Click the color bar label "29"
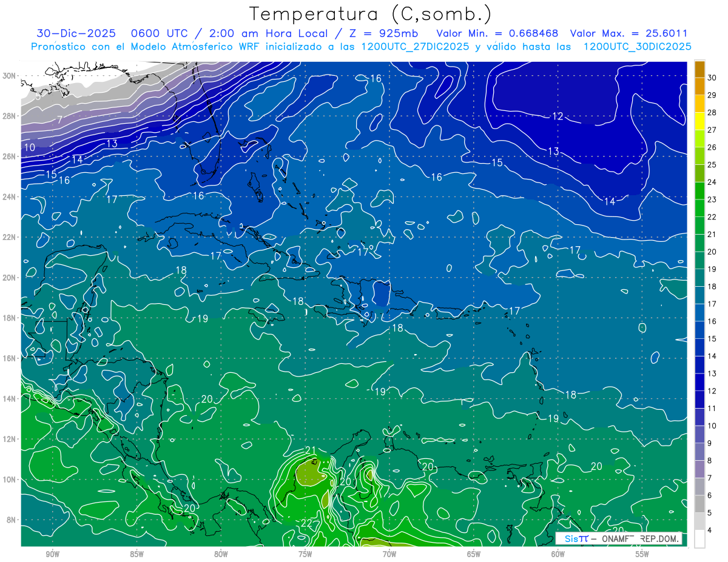 712,95
